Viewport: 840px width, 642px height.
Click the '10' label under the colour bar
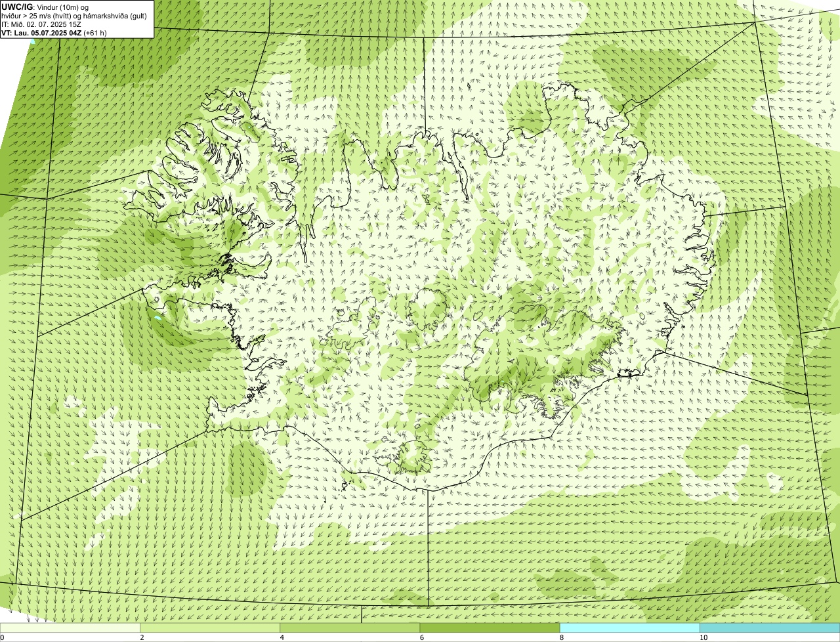(x=703, y=637)
